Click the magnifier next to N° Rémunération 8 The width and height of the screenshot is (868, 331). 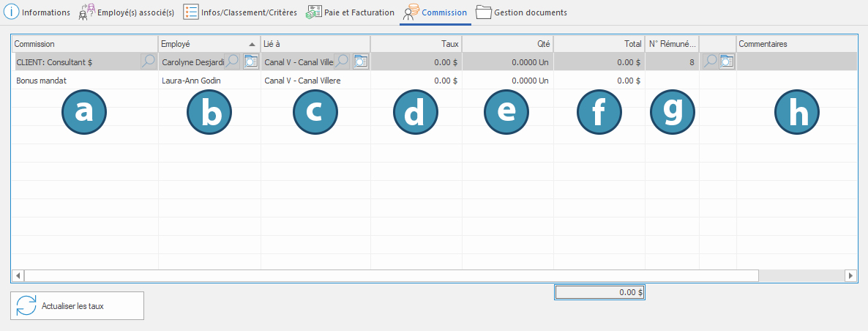click(709, 62)
